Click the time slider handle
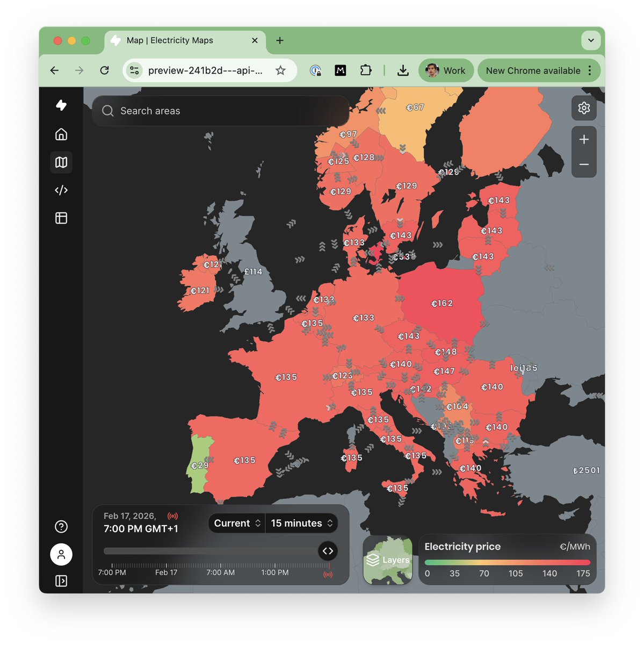The width and height of the screenshot is (644, 645). click(x=328, y=551)
